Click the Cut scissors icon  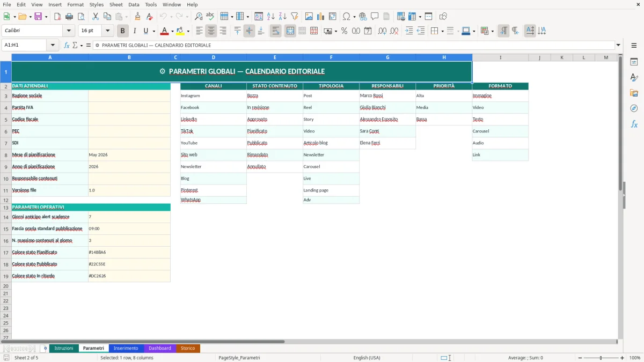(x=95, y=17)
